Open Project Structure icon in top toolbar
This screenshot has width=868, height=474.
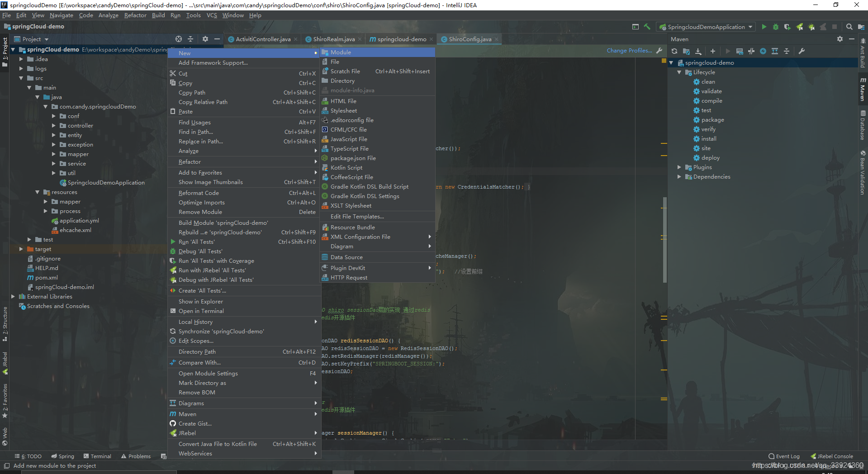click(x=860, y=27)
